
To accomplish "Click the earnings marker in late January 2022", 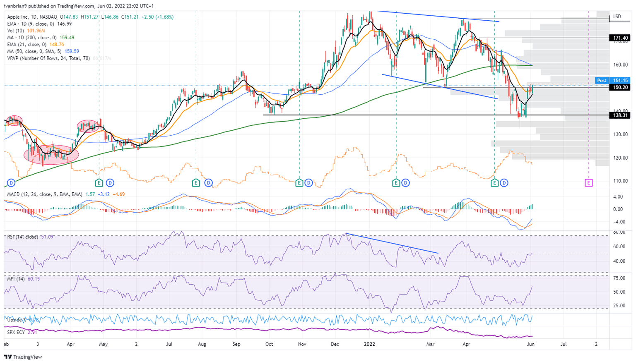I will [x=396, y=183].
